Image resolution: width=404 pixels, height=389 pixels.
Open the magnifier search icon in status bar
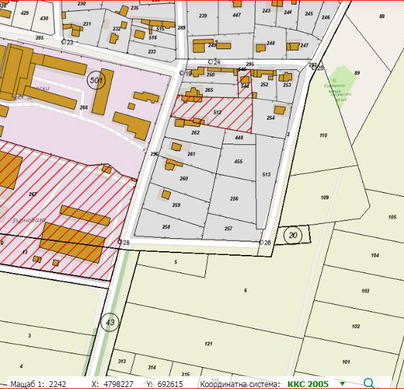(x=369, y=383)
